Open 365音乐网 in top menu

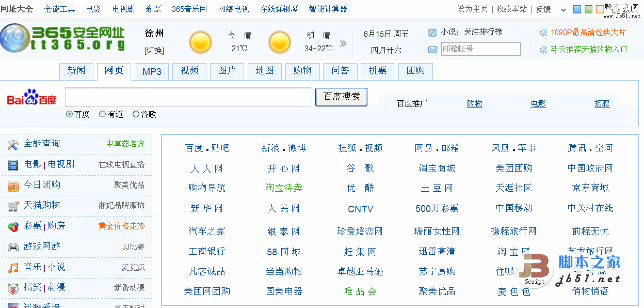[189, 9]
